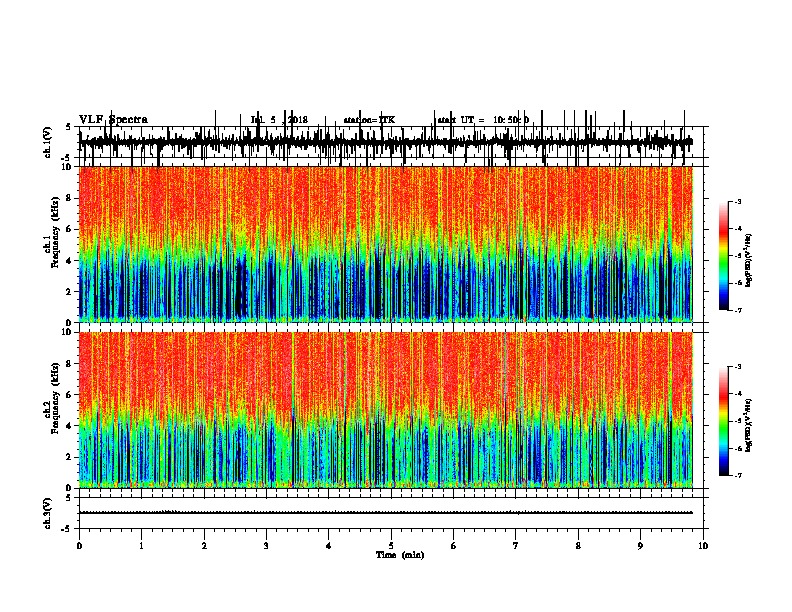Click time axis tick label "7"
792x612 pixels.
516,546
